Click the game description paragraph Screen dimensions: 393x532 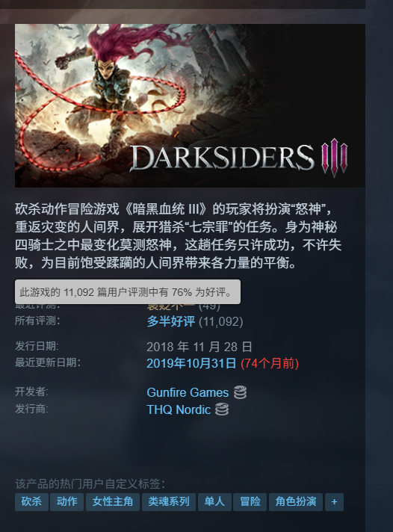(178, 235)
